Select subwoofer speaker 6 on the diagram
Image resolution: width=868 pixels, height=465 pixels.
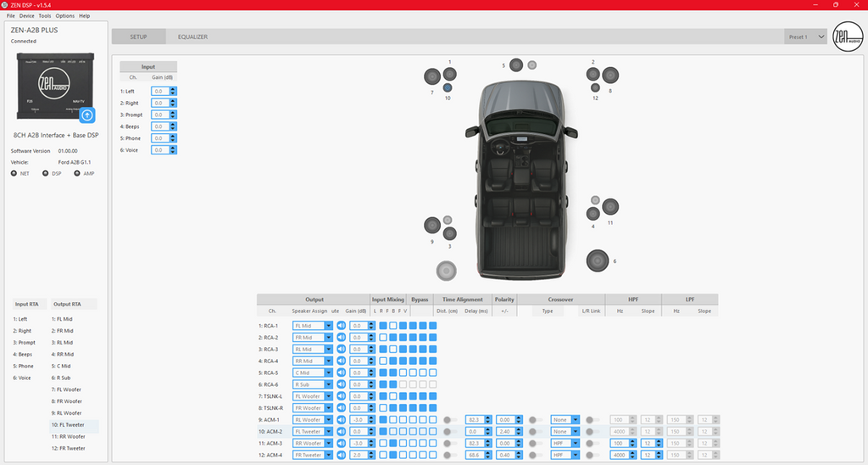pos(598,261)
